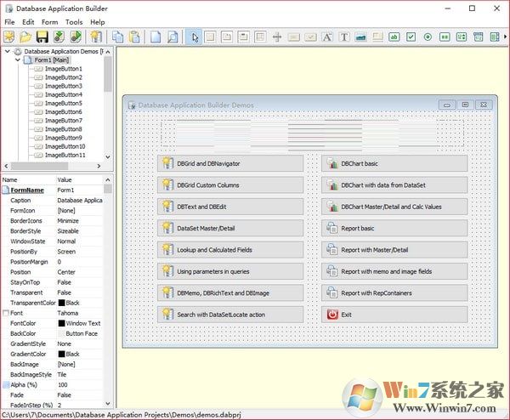510x420 pixels.
Task: Open the Form menu
Action: click(50, 22)
